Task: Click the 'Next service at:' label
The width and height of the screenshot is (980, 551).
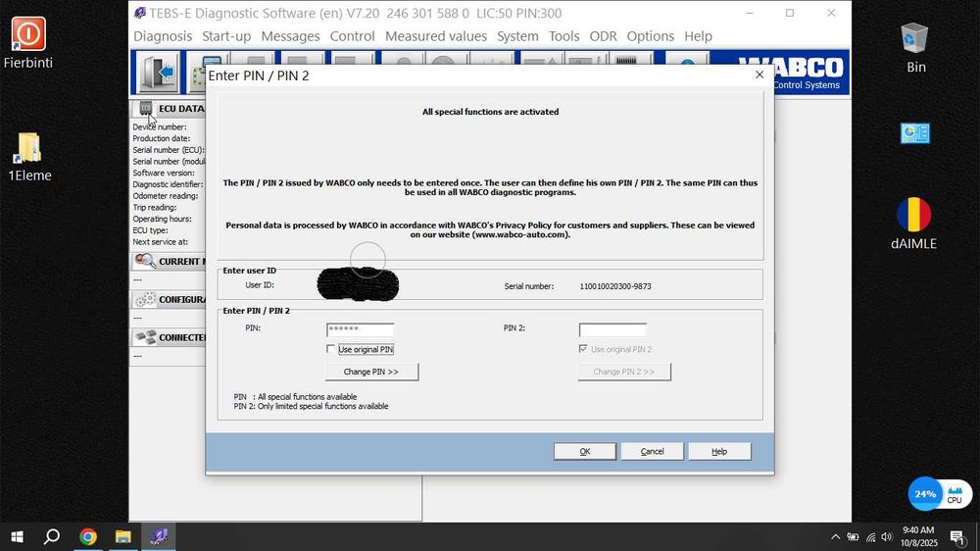Action: tap(160, 241)
